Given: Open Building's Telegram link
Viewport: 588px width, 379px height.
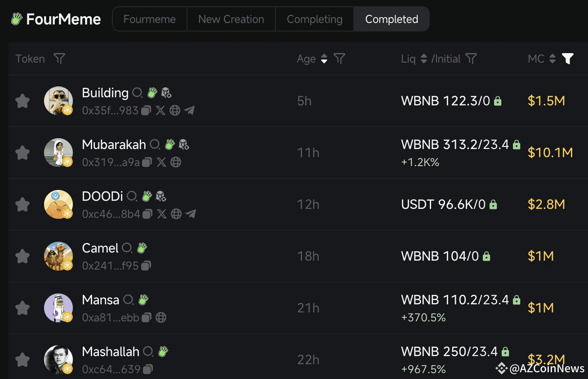Looking at the screenshot, I should tap(189, 110).
